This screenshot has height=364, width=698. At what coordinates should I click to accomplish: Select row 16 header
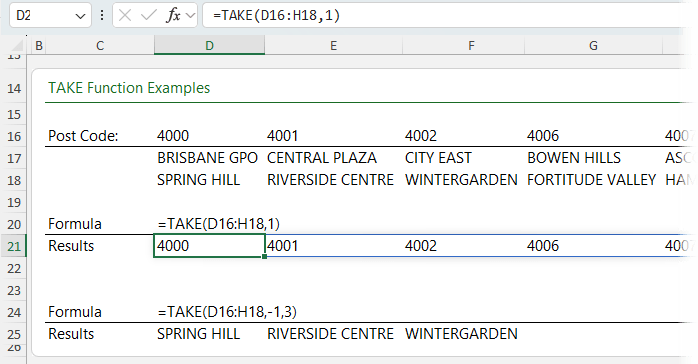click(14, 136)
